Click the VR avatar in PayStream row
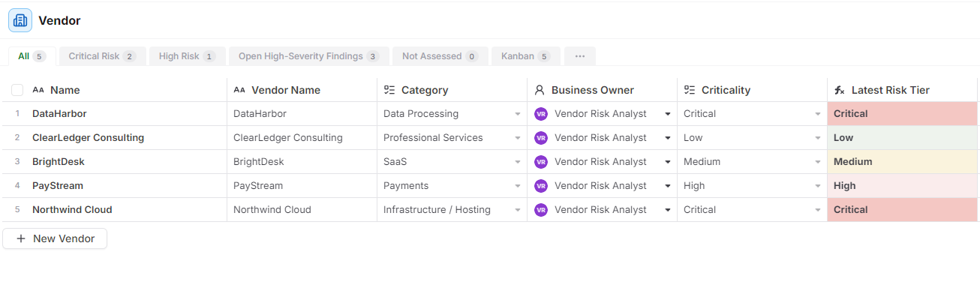This screenshot has height=282, width=980. (x=541, y=186)
